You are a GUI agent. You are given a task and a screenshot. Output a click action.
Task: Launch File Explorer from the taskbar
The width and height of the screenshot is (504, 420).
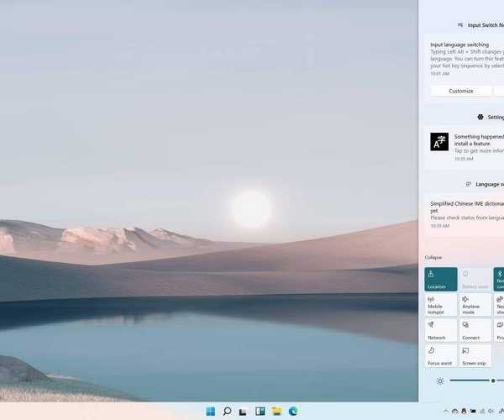(276, 411)
